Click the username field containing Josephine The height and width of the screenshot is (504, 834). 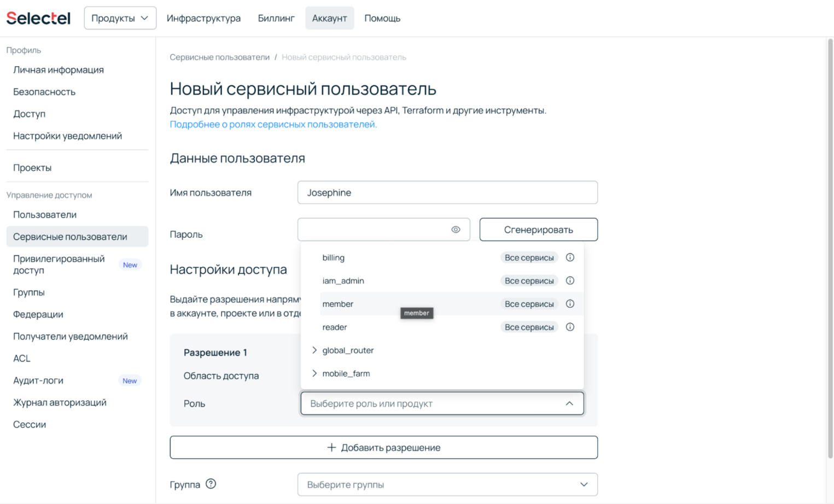click(x=447, y=192)
